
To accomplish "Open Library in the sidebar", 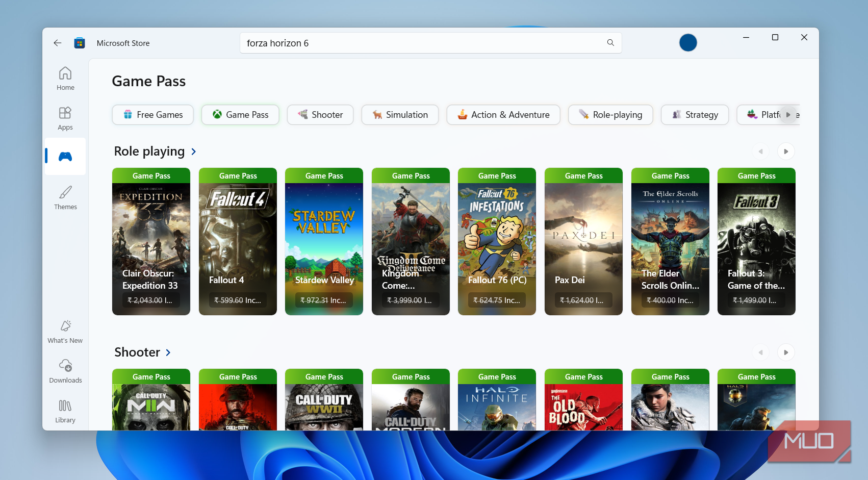I will click(x=65, y=411).
